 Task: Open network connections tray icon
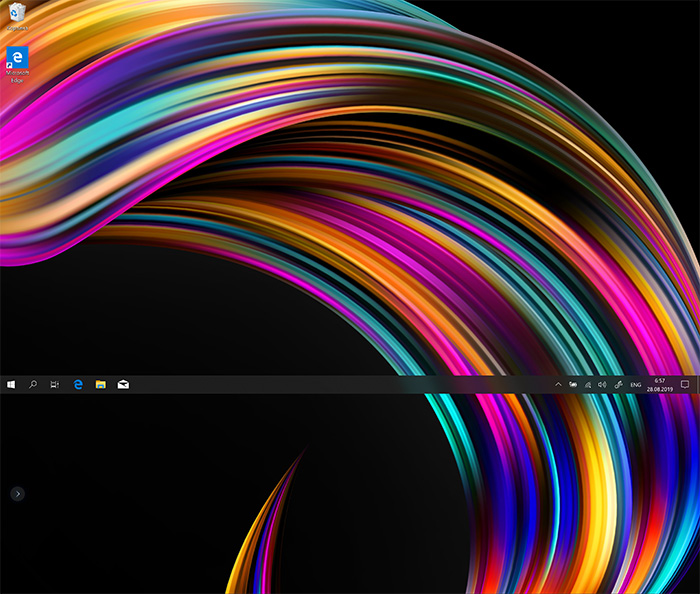click(588, 384)
